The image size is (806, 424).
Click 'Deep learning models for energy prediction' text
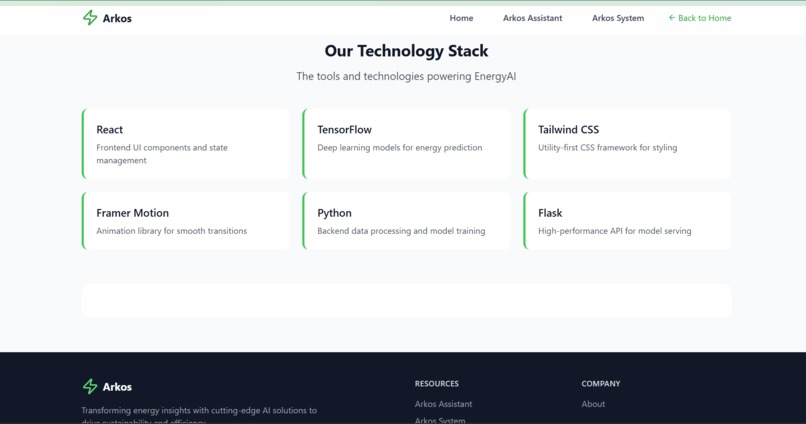click(x=399, y=148)
